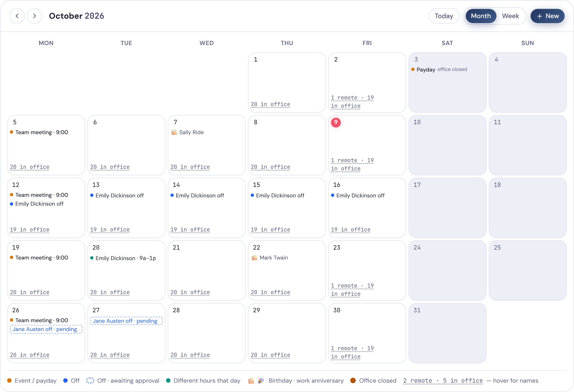Click 1 remote · 19 in office on October 30
The width and height of the screenshot is (574, 392).
[352, 353]
